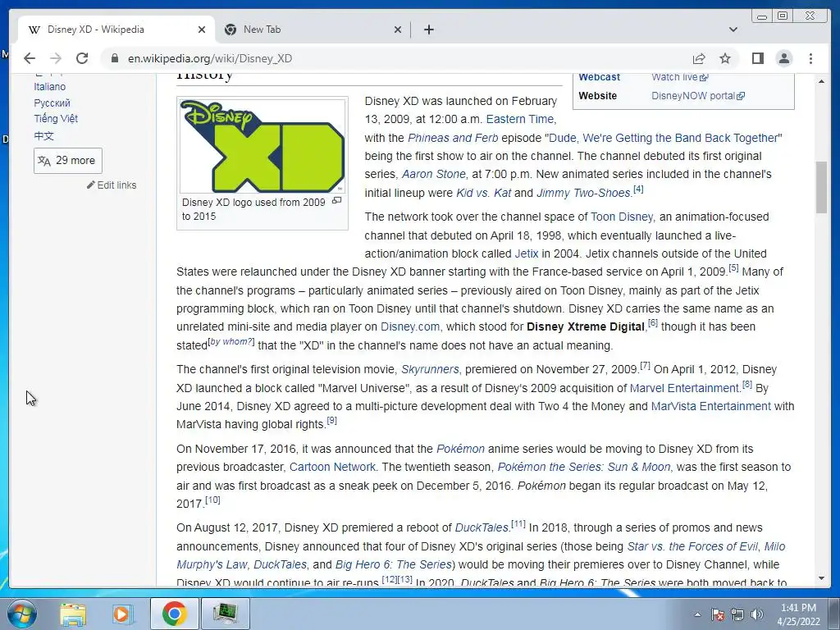Switch to Italiano language
Screen dimensions: 840x630
pyautogui.click(x=50, y=87)
